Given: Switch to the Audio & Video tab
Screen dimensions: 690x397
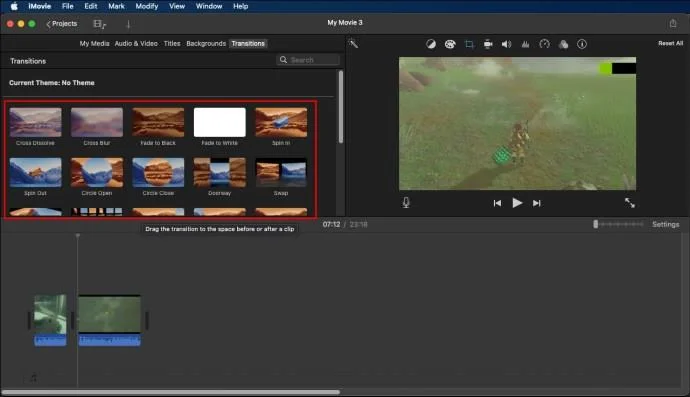Looking at the screenshot, I should [x=136, y=44].
